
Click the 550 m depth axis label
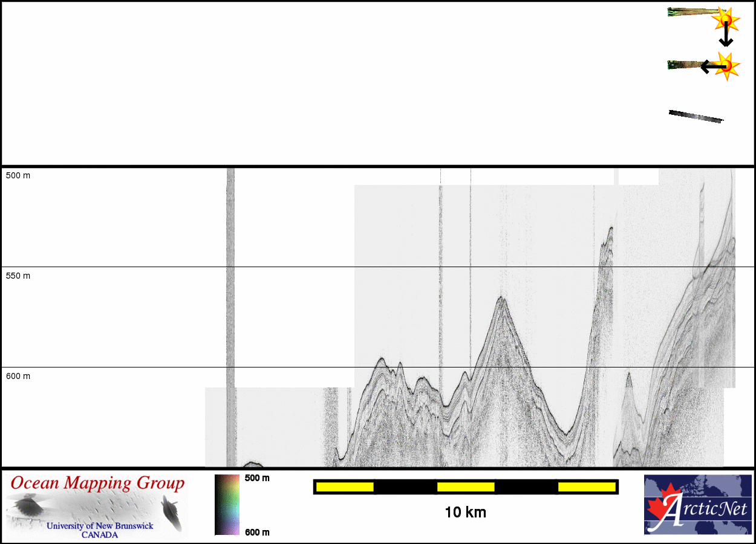point(18,276)
